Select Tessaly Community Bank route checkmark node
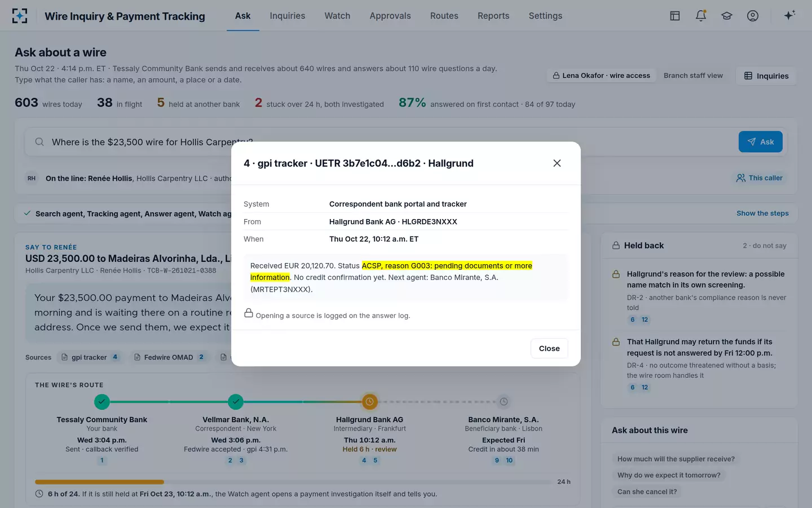This screenshot has height=508, width=812. pyautogui.click(x=102, y=402)
